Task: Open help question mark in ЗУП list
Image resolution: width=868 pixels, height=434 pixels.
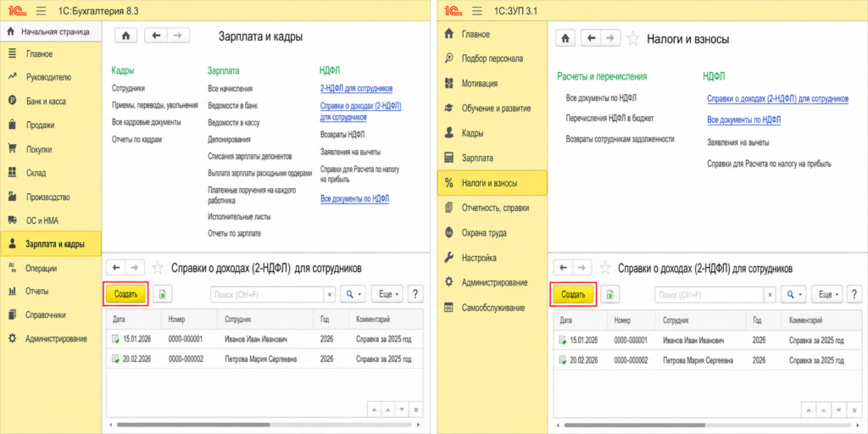Action: point(856,294)
